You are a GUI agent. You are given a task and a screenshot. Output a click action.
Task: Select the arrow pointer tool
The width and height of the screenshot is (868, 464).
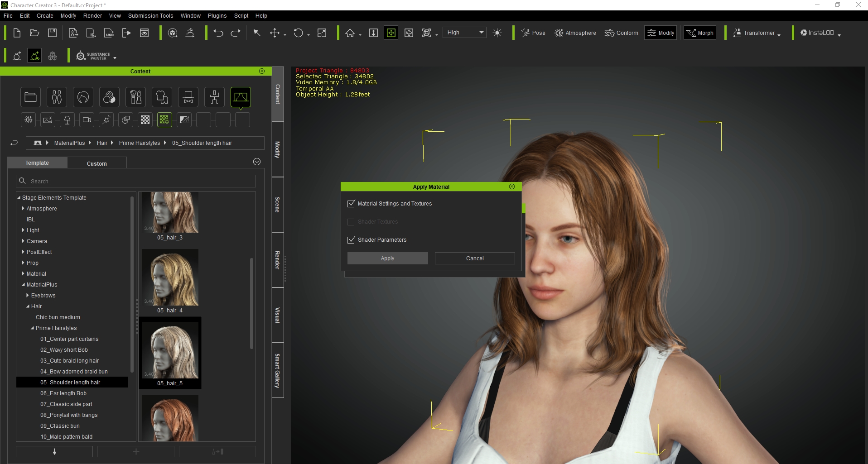[257, 33]
